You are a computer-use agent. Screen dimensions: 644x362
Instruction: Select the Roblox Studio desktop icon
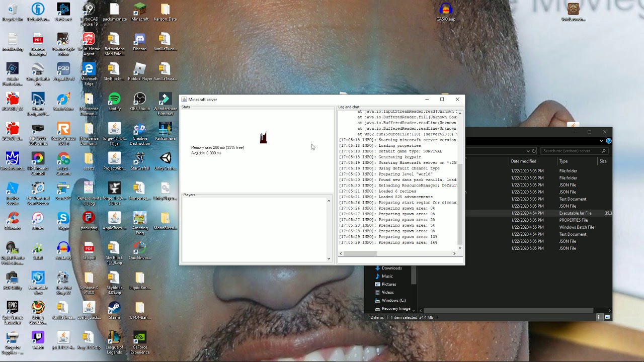coord(12,194)
